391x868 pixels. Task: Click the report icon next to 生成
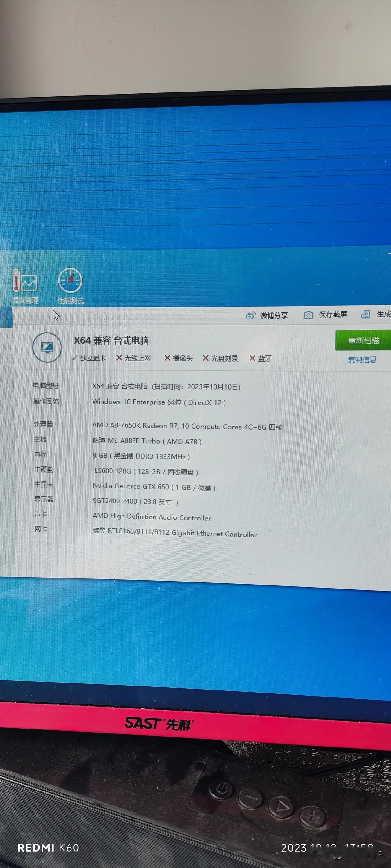tap(365, 314)
